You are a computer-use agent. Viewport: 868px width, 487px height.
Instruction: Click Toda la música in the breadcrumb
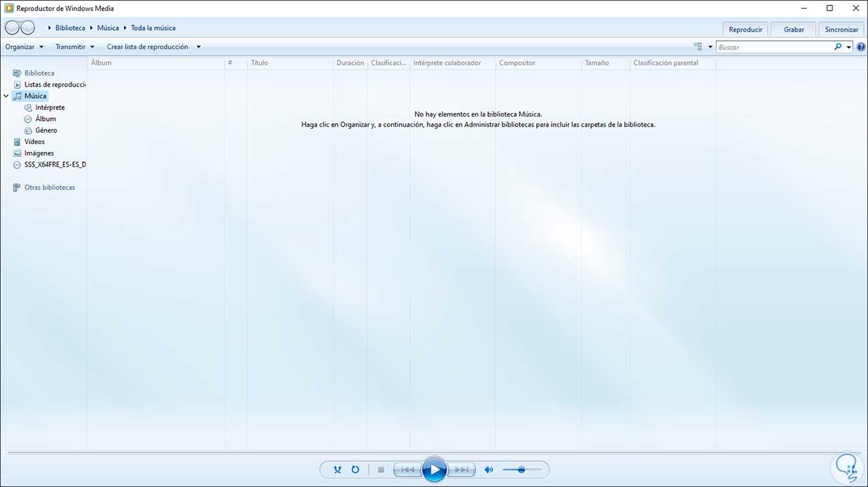point(153,28)
